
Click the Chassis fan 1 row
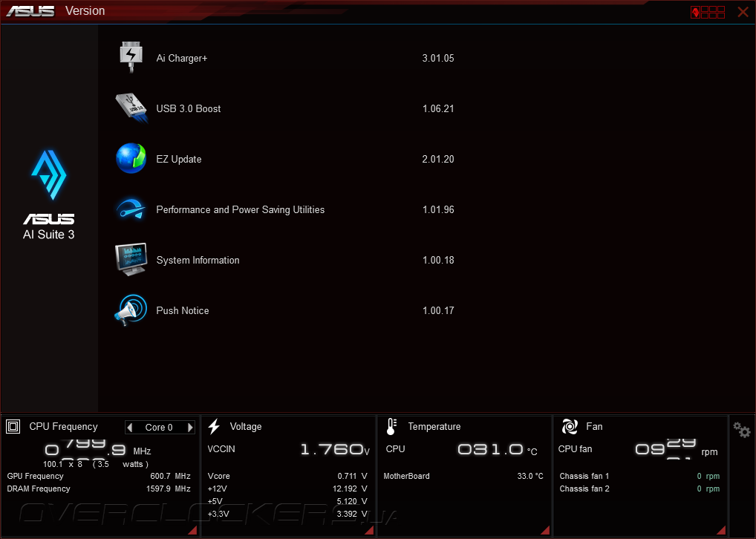tap(639, 477)
